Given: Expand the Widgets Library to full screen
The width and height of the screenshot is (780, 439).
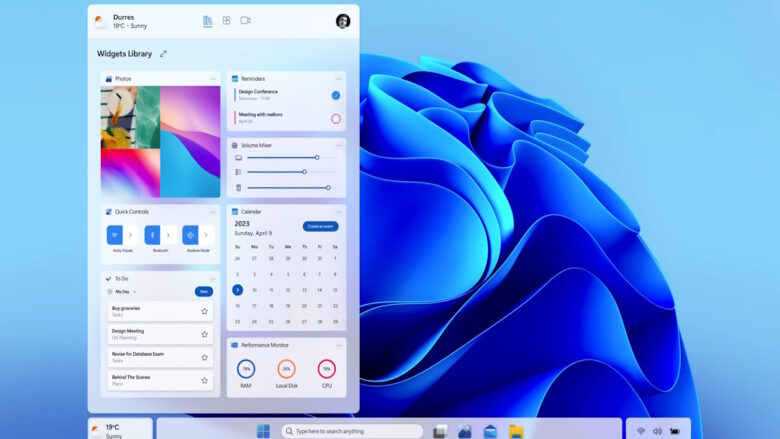Looking at the screenshot, I should [x=164, y=54].
